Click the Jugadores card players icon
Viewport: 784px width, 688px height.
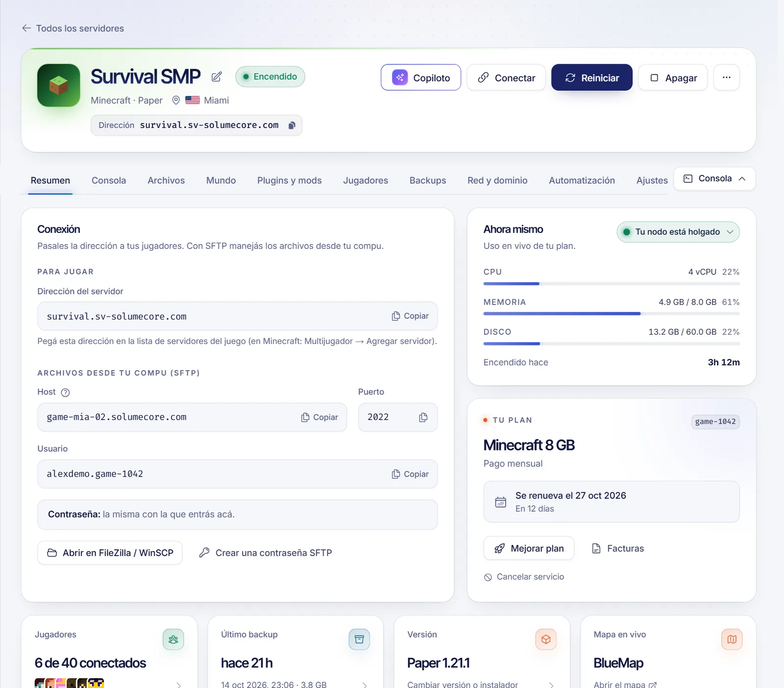click(173, 639)
